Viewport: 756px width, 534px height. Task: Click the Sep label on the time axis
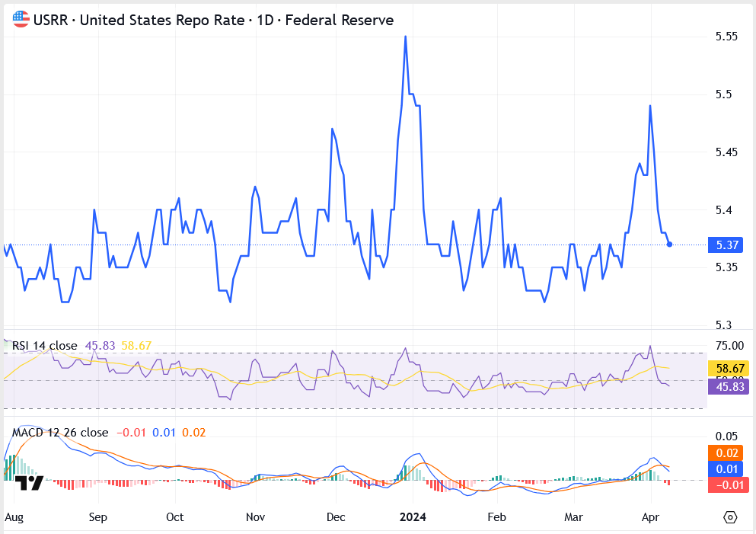click(97, 517)
